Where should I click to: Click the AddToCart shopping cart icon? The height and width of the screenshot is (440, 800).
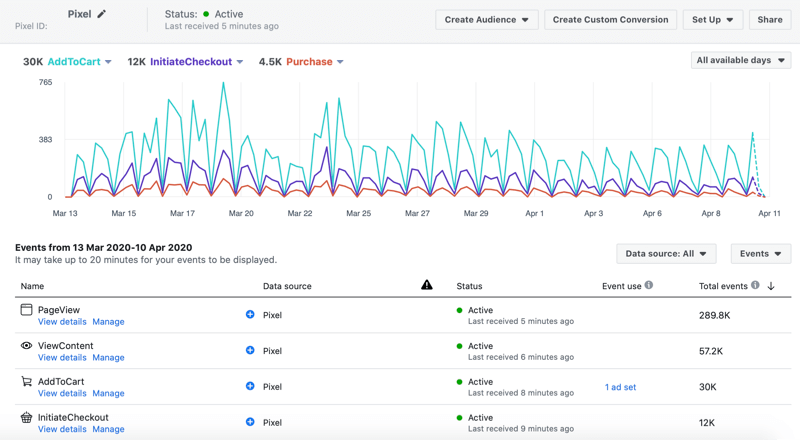27,382
